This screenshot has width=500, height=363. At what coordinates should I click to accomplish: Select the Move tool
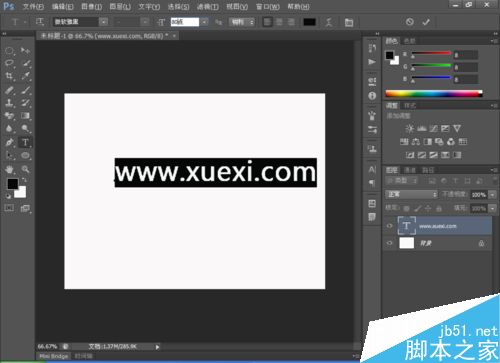coord(25,51)
